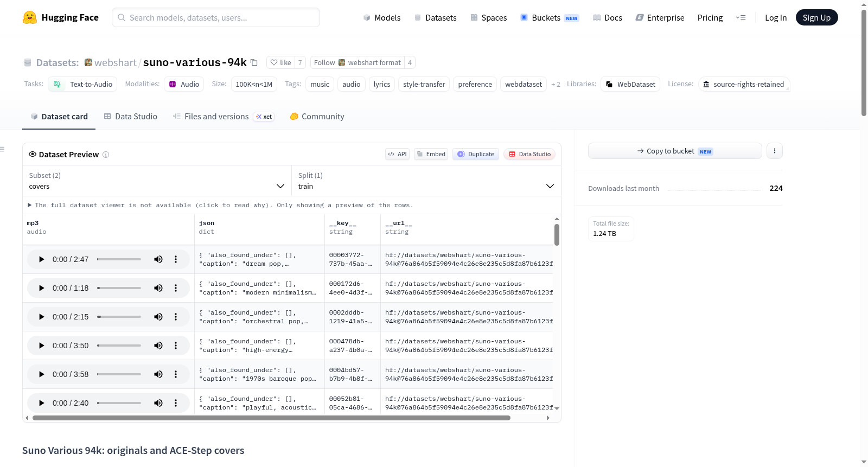This screenshot has width=868, height=467.
Task: Mute the 2:47 audio track
Action: (x=158, y=259)
